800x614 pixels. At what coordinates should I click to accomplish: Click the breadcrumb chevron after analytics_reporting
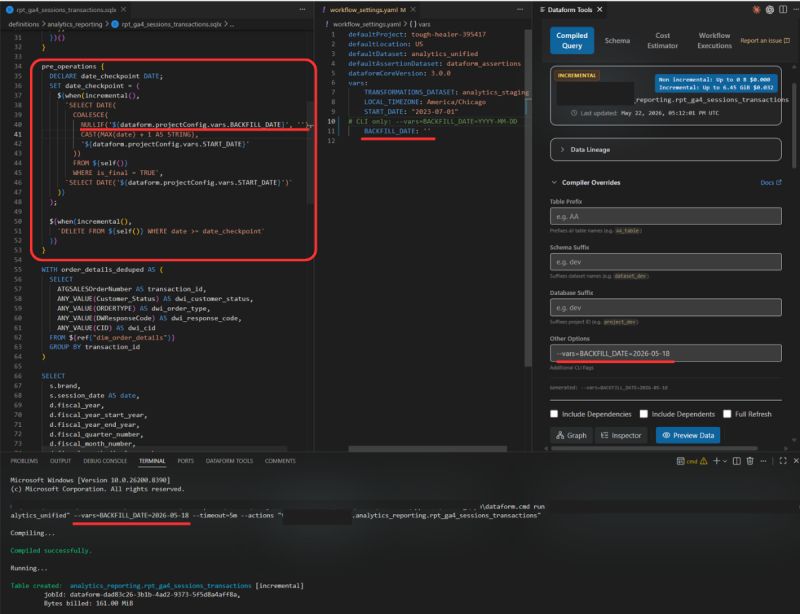pyautogui.click(x=107, y=24)
